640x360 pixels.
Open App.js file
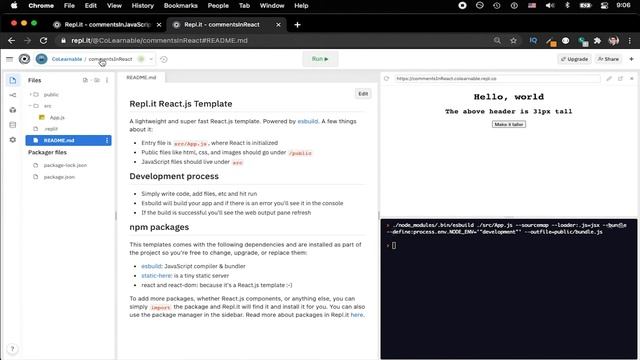[x=57, y=118]
